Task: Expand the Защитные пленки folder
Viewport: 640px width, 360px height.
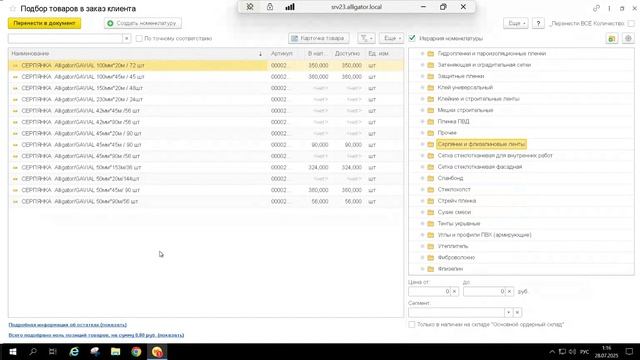Action: [422, 76]
